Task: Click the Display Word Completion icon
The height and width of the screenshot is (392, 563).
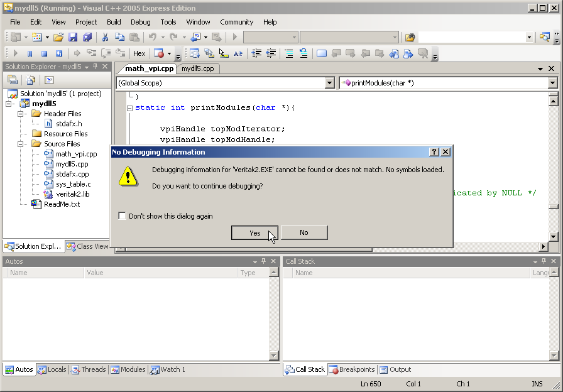Action: (238, 54)
